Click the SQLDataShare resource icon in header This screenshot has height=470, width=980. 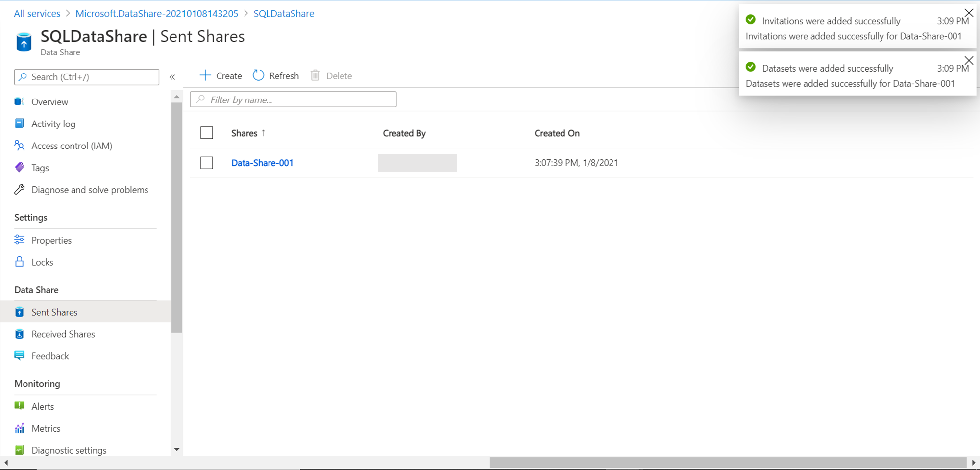point(24,42)
